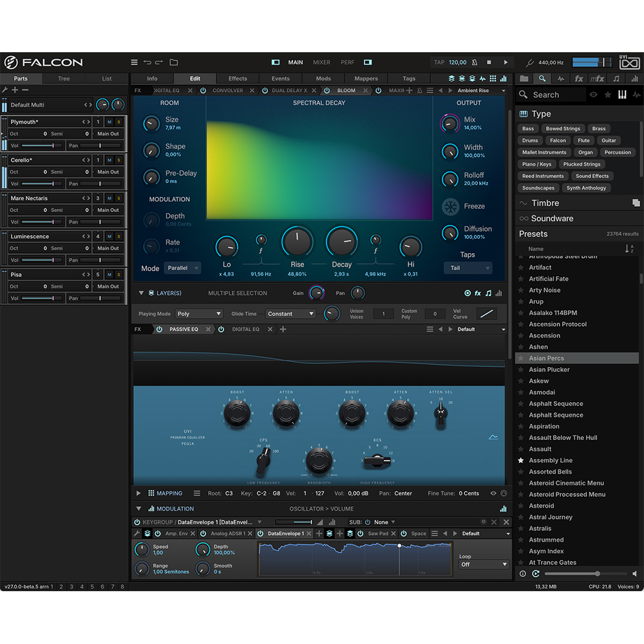
Task: Click the Plymouth part Vol slider
Action: (x=43, y=146)
